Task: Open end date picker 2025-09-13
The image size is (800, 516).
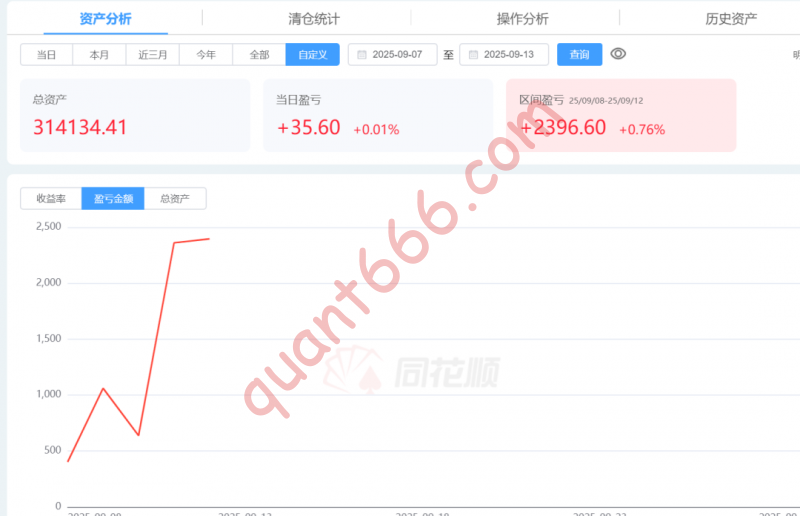Action: tap(504, 55)
